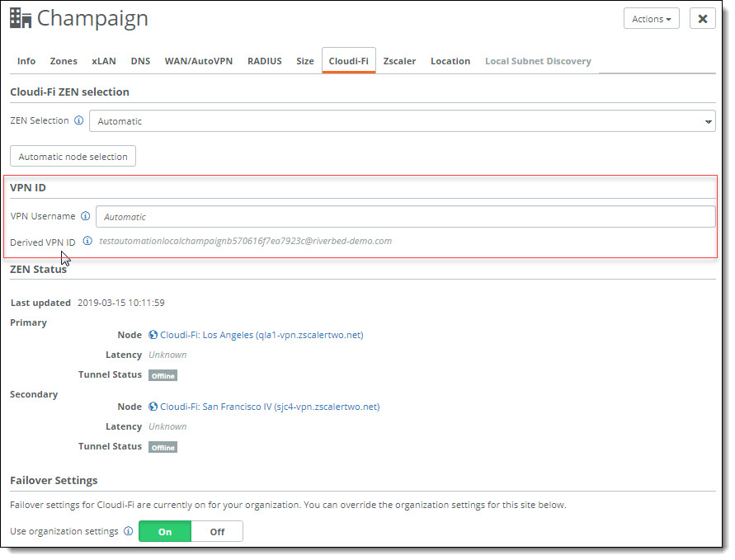Open the ZEN Selection Automatic dropdown
The width and height of the screenshot is (735, 560).
tap(403, 121)
